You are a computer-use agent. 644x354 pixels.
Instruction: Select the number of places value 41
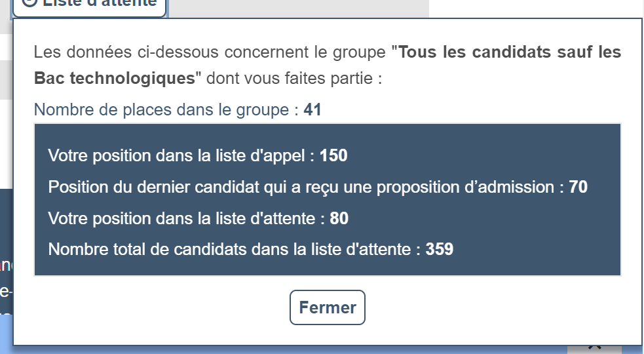(313, 109)
